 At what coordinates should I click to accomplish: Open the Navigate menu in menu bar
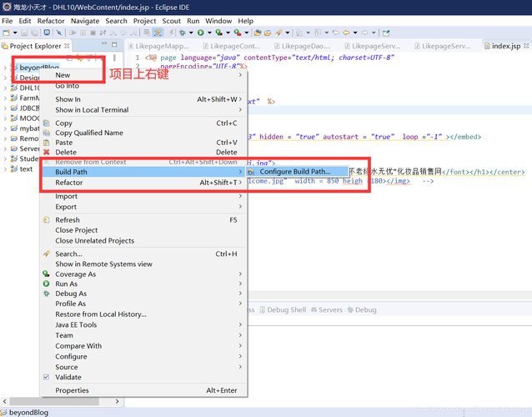85,21
